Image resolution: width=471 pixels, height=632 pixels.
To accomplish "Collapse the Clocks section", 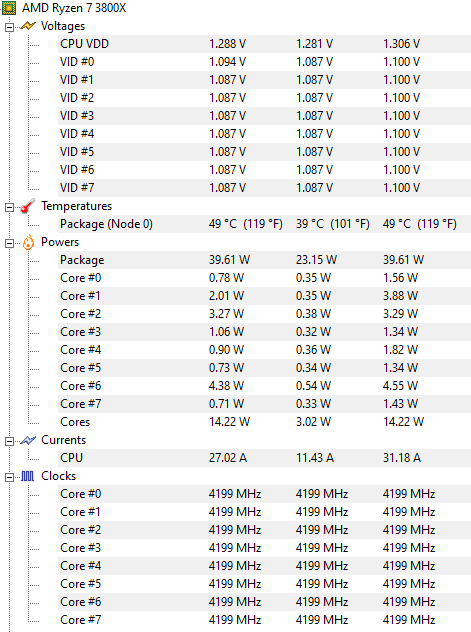I will tap(9, 478).
